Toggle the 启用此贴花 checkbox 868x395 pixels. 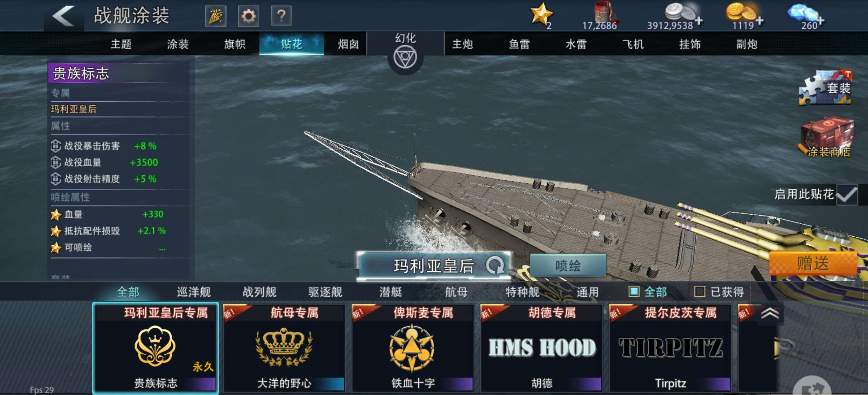(x=846, y=194)
